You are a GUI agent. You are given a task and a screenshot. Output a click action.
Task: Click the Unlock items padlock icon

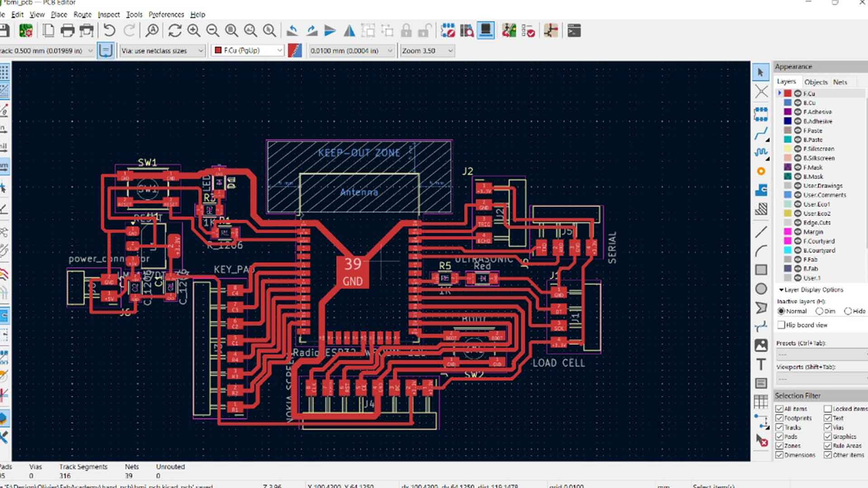click(425, 31)
